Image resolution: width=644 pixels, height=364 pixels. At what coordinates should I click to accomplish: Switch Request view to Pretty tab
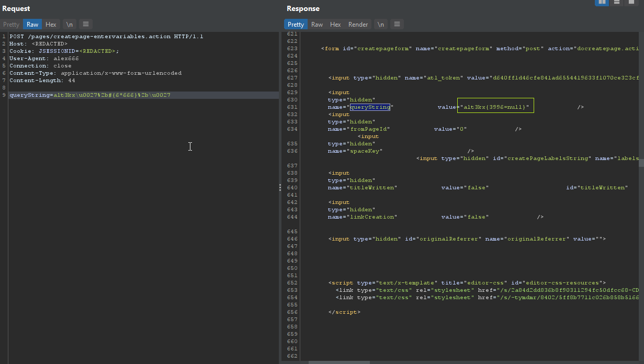coord(11,25)
